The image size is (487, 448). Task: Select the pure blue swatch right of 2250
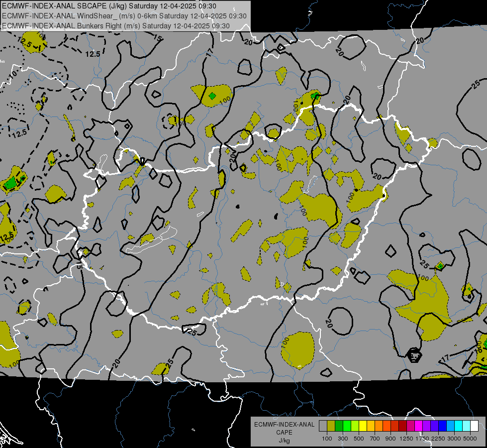point(442,426)
